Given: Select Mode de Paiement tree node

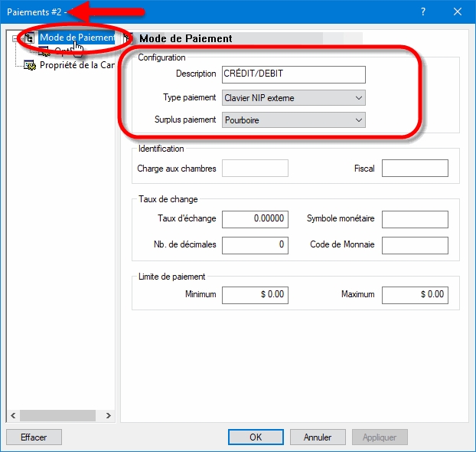Looking at the screenshot, I should pos(77,38).
